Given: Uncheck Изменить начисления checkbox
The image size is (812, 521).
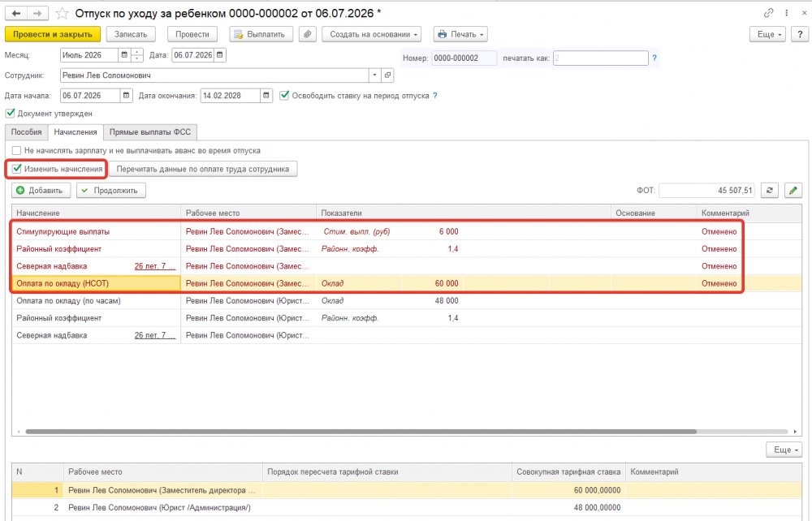Looking at the screenshot, I should [16, 169].
